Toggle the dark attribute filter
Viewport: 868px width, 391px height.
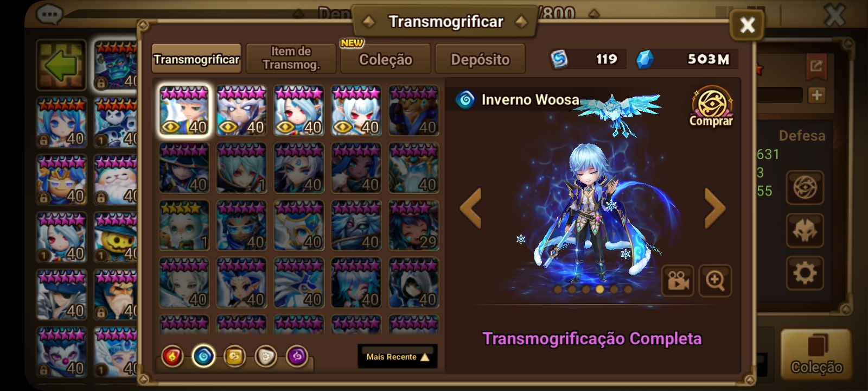pyautogui.click(x=297, y=357)
